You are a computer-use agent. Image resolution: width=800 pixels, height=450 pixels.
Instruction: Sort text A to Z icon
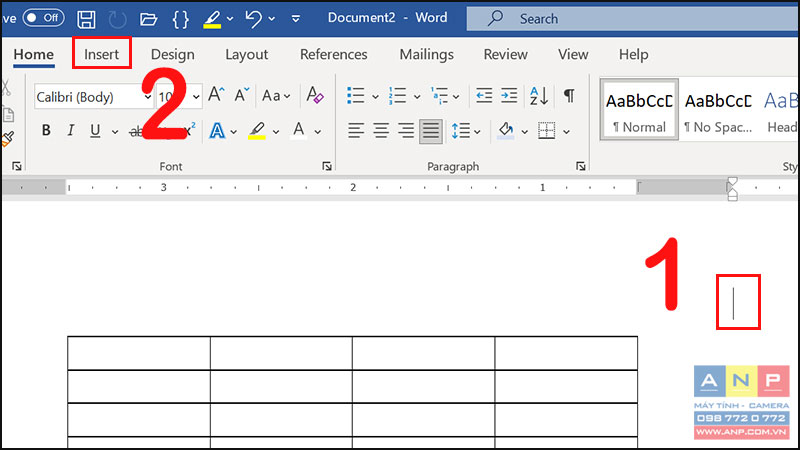539,95
